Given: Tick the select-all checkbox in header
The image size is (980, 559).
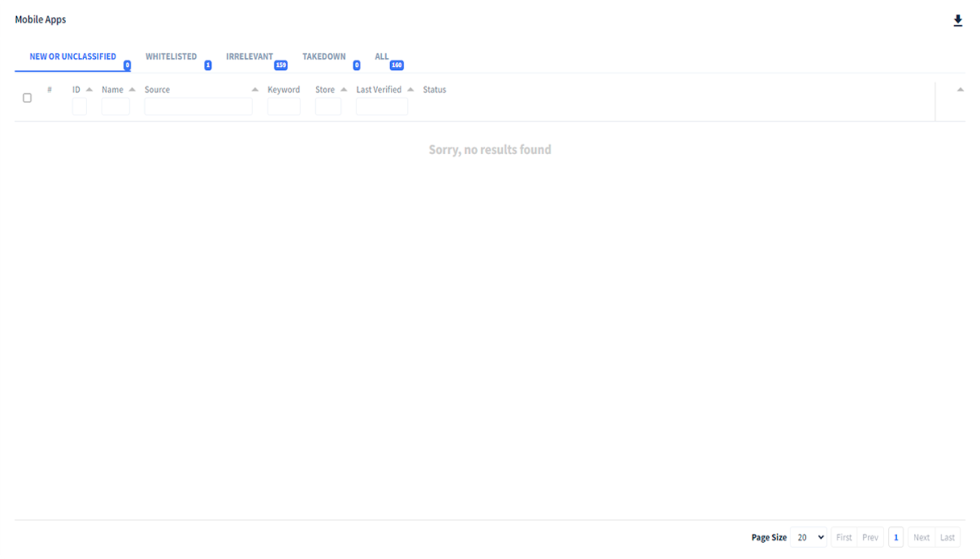Looking at the screenshot, I should coord(27,98).
